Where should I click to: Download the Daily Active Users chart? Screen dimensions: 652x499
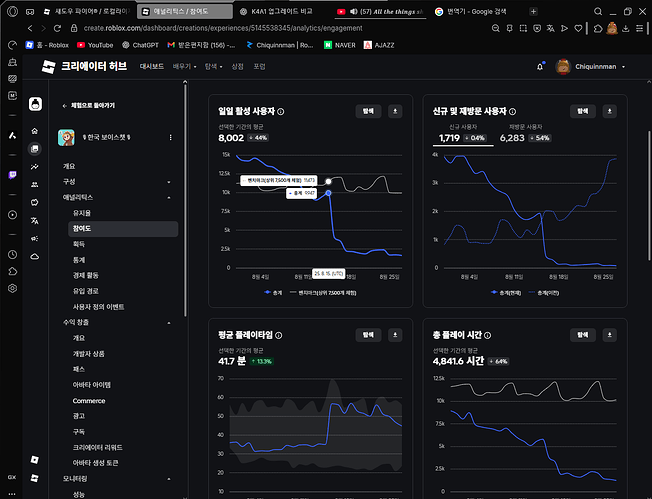(395, 111)
